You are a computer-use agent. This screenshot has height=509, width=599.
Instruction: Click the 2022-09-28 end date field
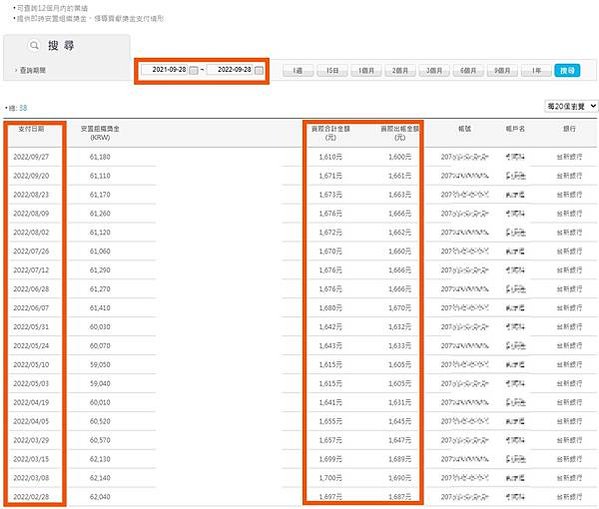230,70
